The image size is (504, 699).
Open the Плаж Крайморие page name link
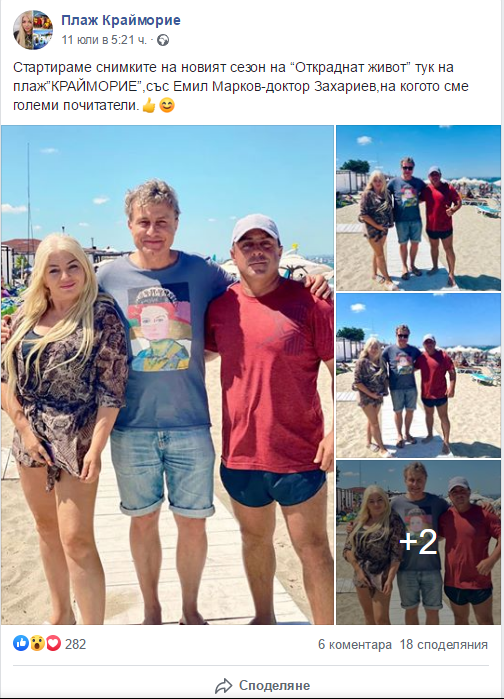121,20
